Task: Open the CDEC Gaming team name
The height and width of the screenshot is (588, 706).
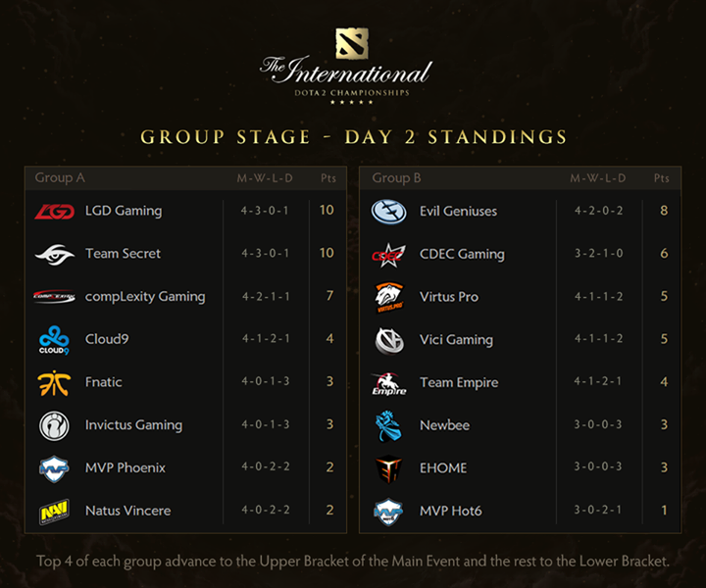Action: pos(462,255)
